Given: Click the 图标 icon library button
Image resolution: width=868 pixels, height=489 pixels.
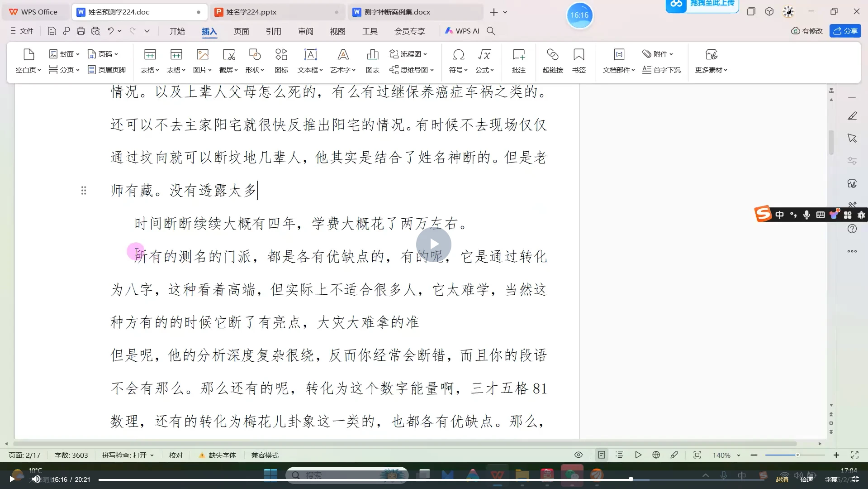Looking at the screenshot, I should click(281, 61).
